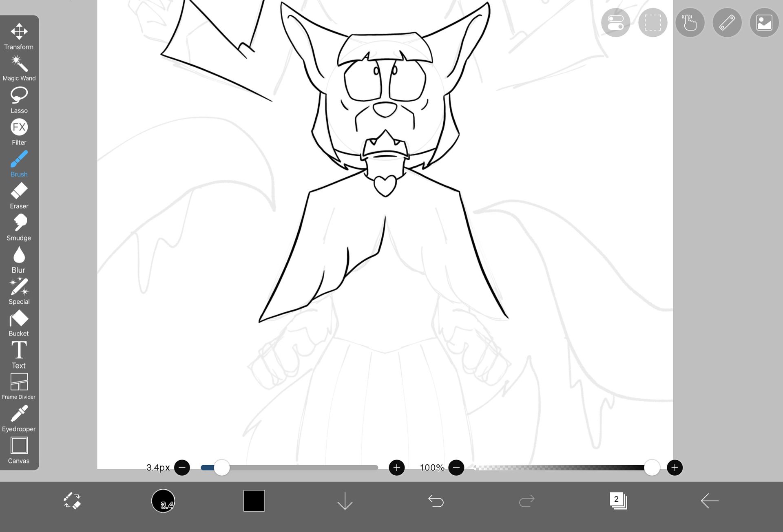Select the Text tool
Screen dimensions: 783x532
pos(19,355)
